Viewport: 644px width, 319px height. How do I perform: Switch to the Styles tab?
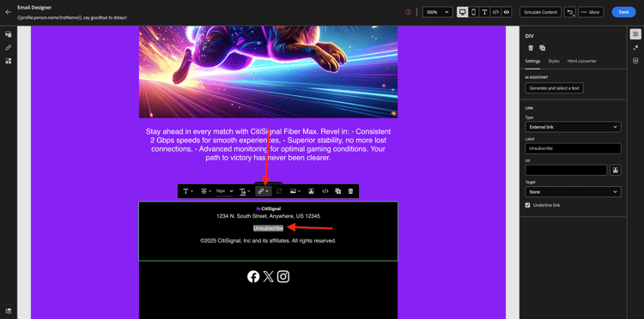click(554, 61)
